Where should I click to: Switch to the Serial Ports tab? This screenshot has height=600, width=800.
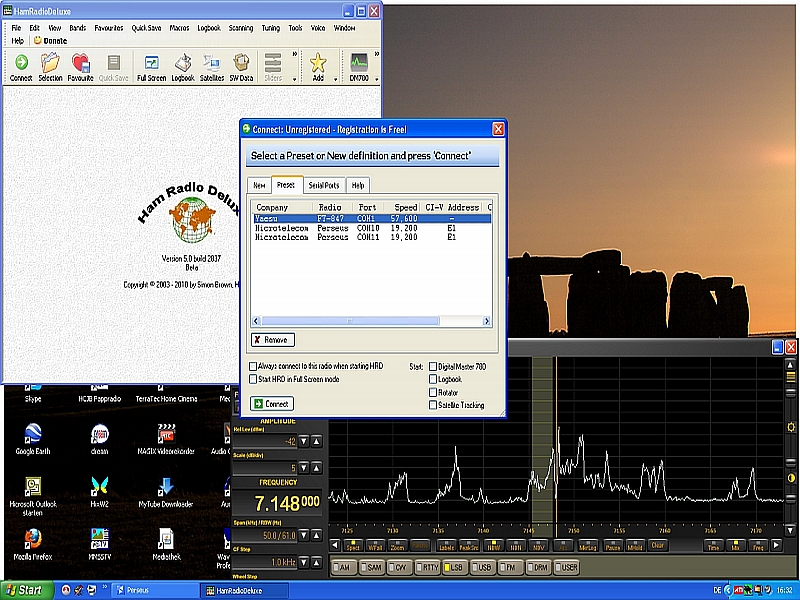pos(324,185)
